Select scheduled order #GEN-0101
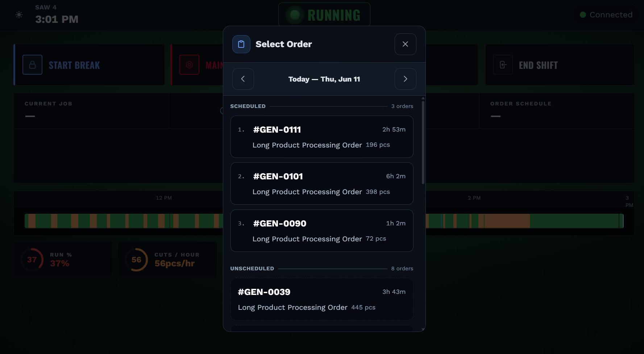The width and height of the screenshot is (644, 354). point(322,184)
